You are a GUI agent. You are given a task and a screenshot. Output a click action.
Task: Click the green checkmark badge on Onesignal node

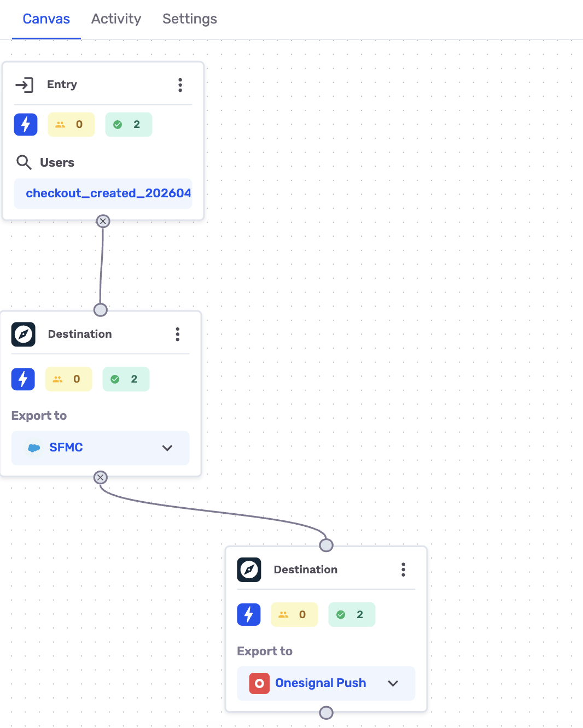pos(352,614)
